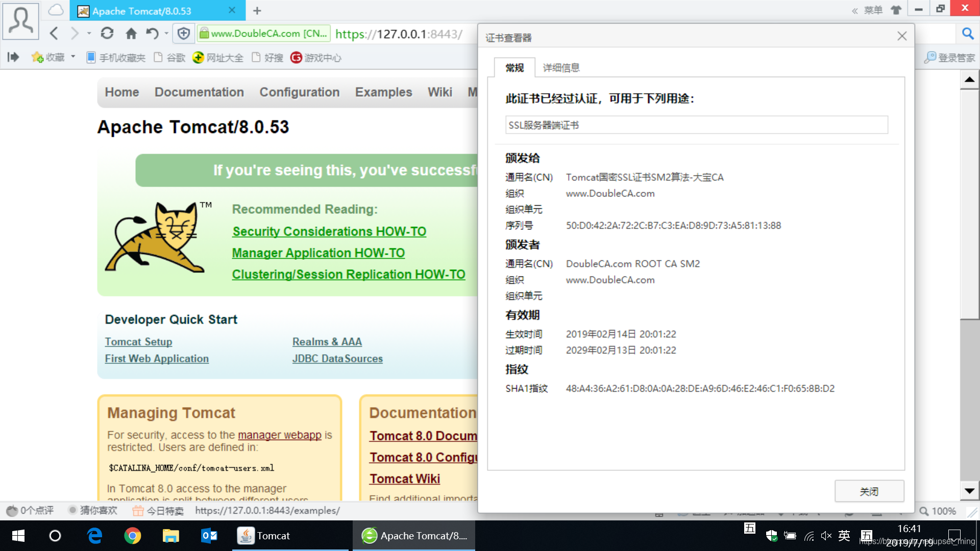The image size is (980, 551).
Task: Switch to 详细信息 tab
Action: (561, 68)
